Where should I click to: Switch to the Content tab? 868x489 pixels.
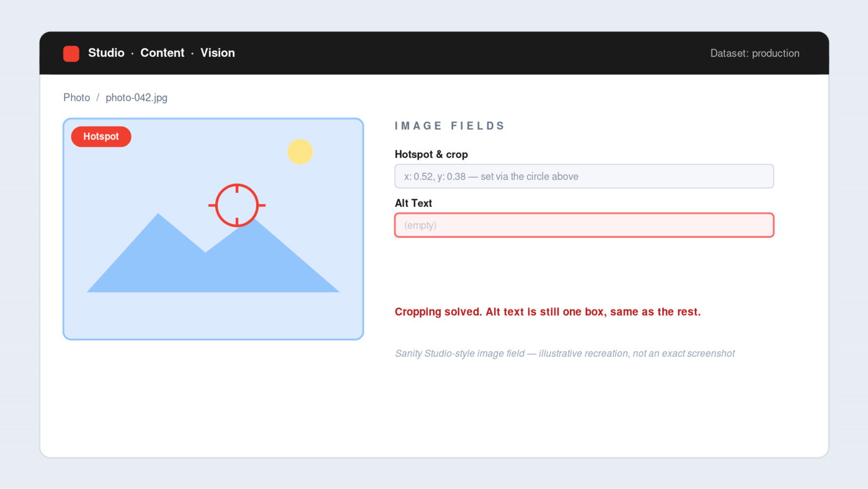pos(162,53)
